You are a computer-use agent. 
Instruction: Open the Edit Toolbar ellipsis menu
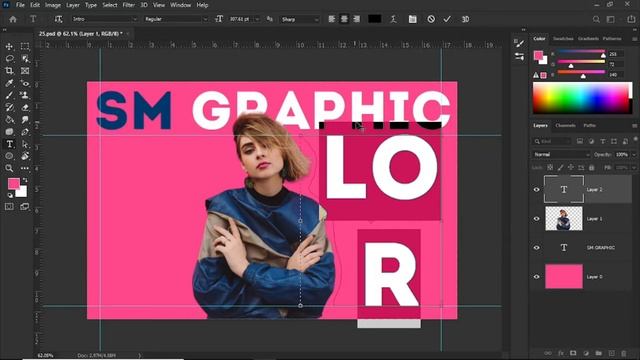tap(25, 168)
